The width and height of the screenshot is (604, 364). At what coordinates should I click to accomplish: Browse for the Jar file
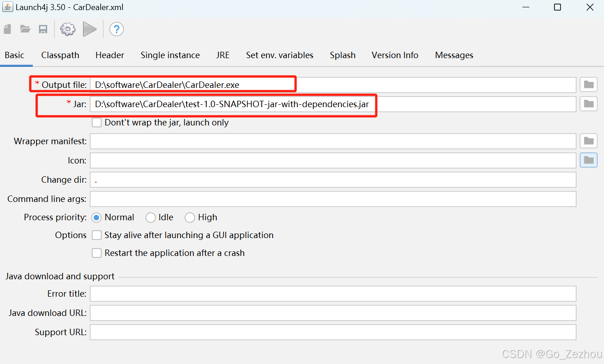pos(588,103)
